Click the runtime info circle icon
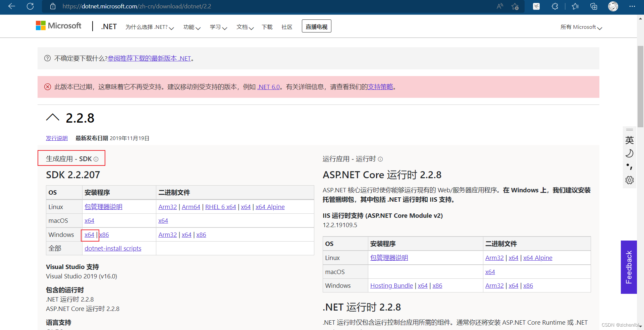The height and width of the screenshot is (330, 644). pyautogui.click(x=380, y=159)
